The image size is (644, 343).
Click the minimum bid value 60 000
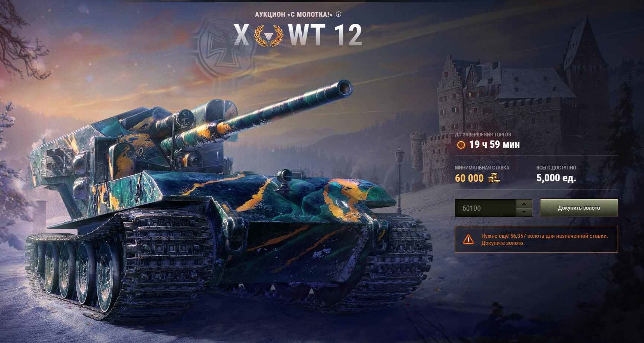469,178
